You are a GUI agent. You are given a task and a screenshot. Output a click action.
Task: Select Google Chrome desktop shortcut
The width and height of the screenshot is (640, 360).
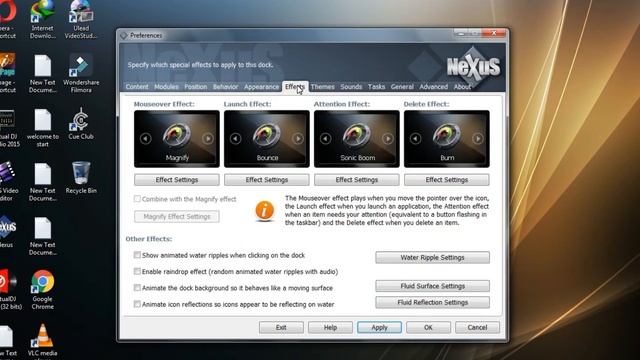42,290
